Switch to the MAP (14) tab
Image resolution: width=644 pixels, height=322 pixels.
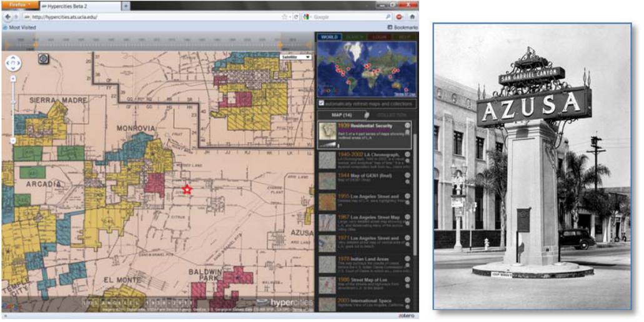point(340,115)
